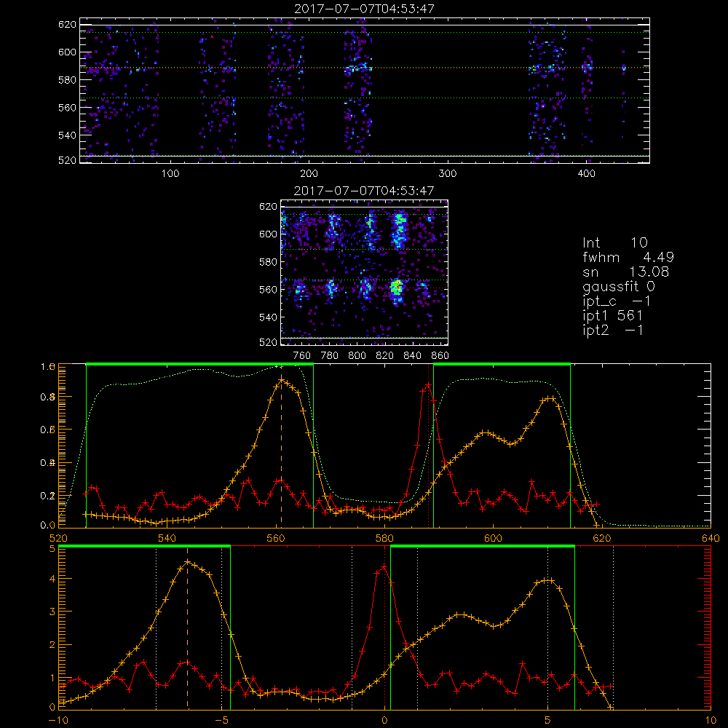Click the red peak near 588 in upper profile plot

[x=428, y=385]
